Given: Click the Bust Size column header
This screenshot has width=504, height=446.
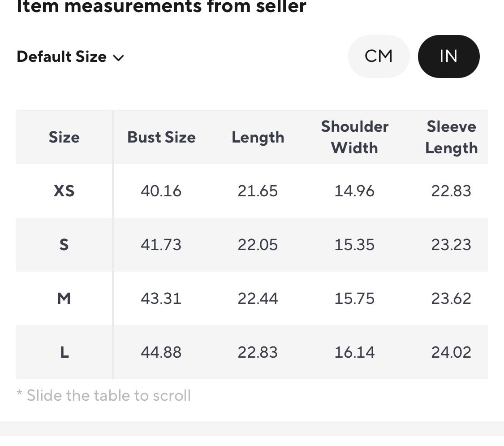Looking at the screenshot, I should click(161, 137).
